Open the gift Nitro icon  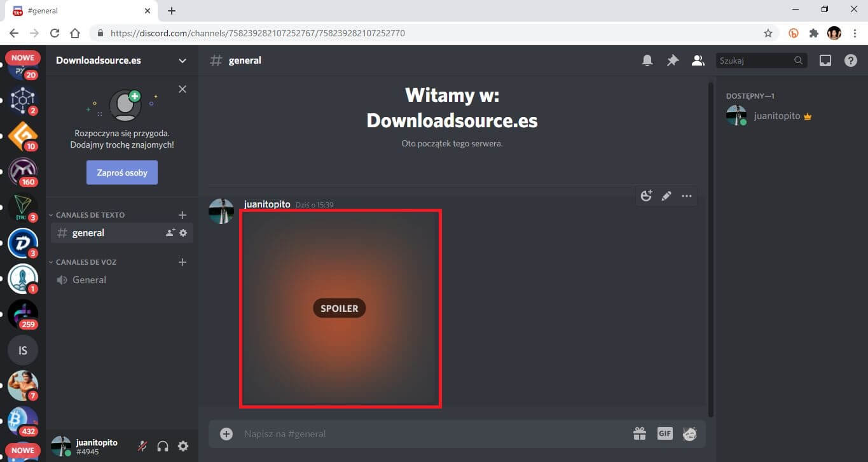tap(640, 434)
